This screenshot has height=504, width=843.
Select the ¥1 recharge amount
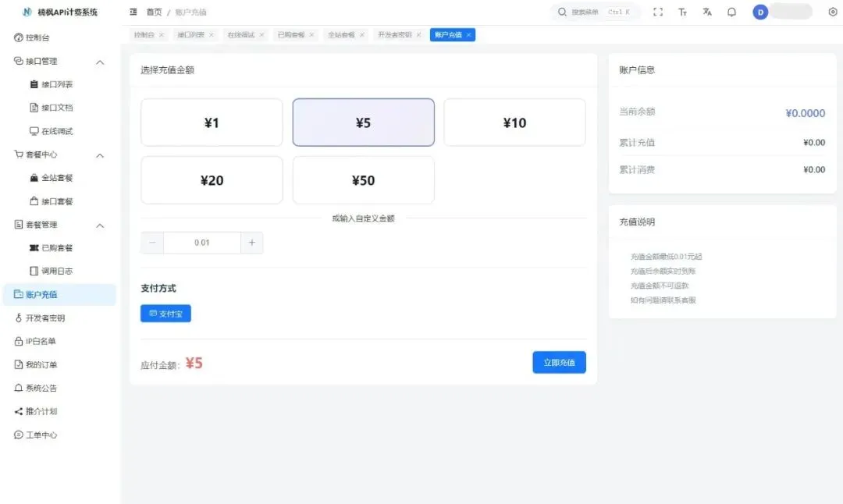point(212,122)
